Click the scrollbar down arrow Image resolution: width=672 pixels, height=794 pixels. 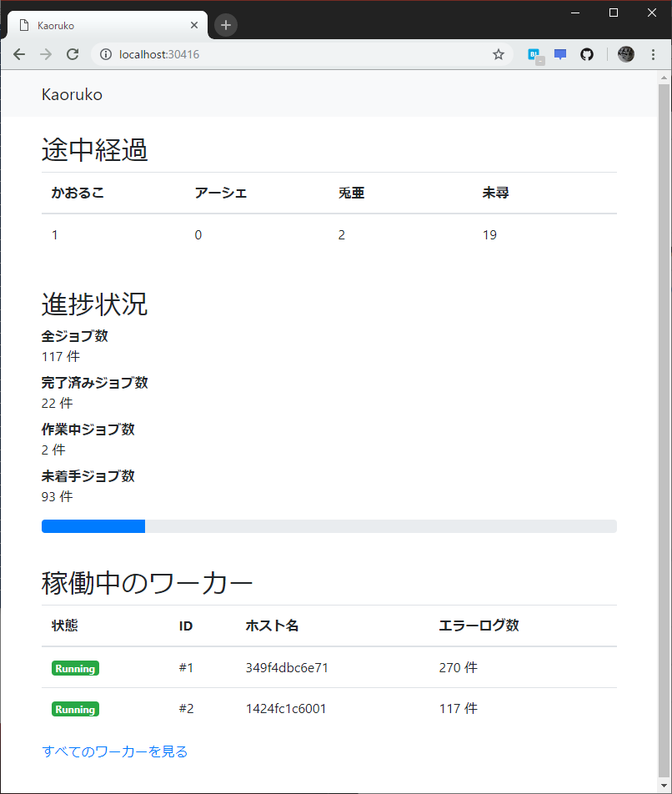click(x=664, y=786)
